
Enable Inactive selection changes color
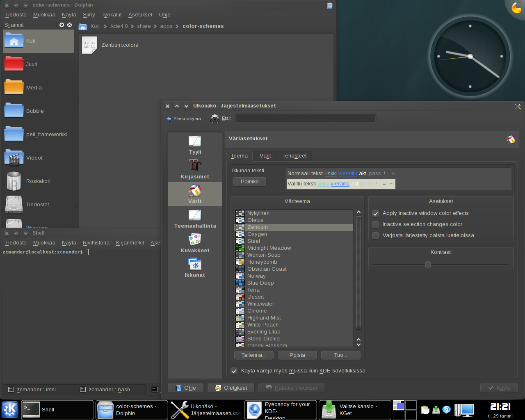click(375, 224)
